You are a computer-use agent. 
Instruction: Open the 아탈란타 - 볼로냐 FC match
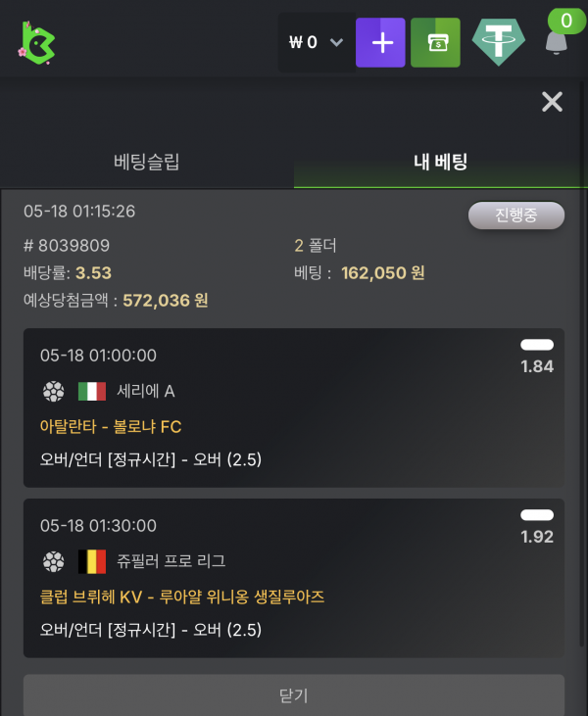pos(111,426)
